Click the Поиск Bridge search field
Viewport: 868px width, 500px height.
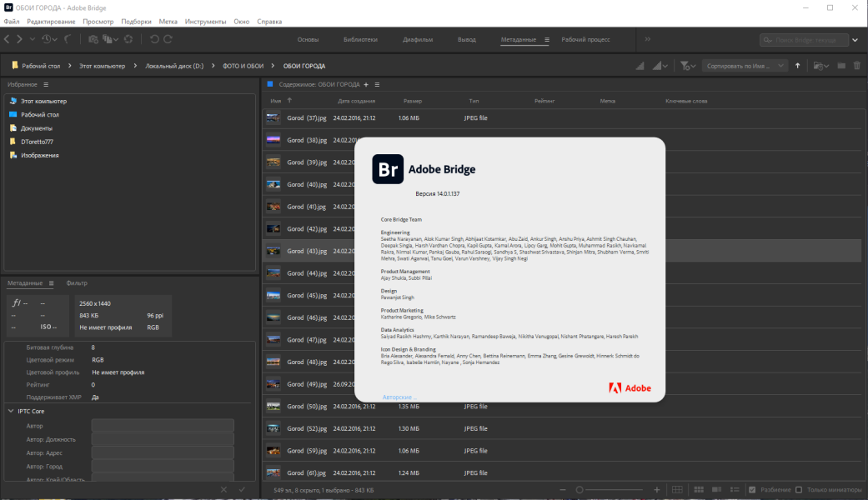coord(805,40)
